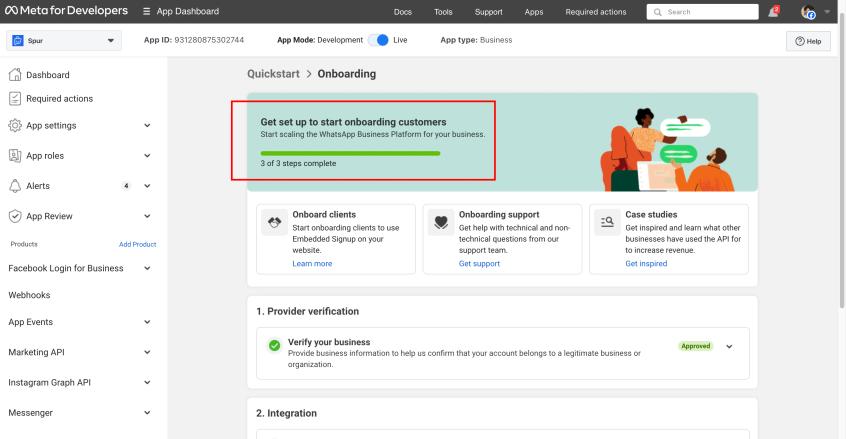Click the green onboarding progress bar
Viewport: 846px width, 439px height.
point(350,154)
